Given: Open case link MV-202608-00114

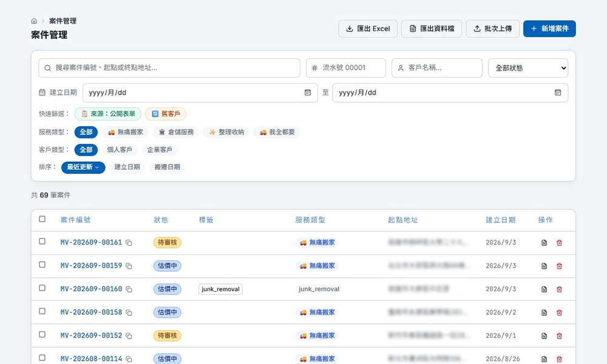Looking at the screenshot, I should pyautogui.click(x=92, y=359).
